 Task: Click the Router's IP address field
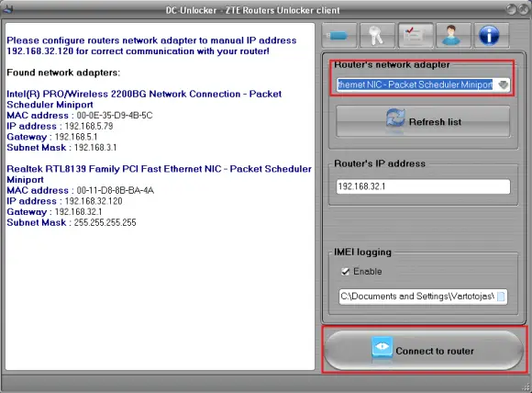click(423, 186)
